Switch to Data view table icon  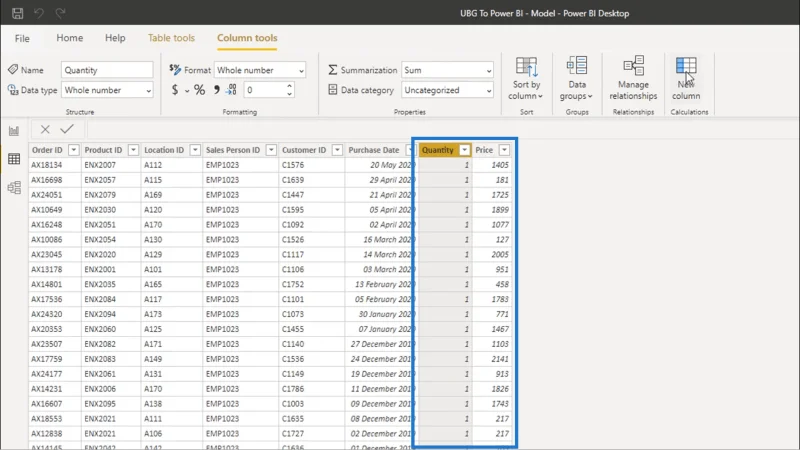(14, 159)
